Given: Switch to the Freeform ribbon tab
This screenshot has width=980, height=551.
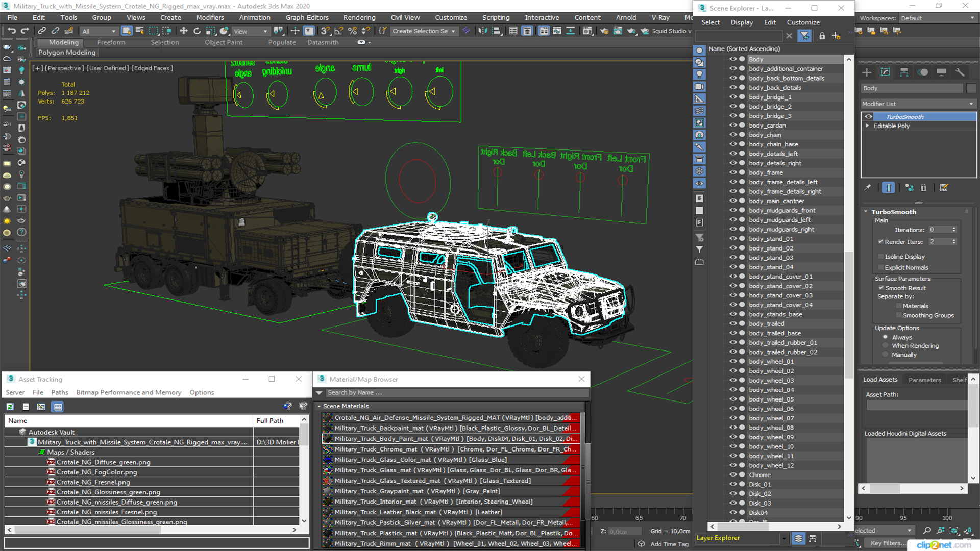Looking at the screenshot, I should click(x=111, y=43).
